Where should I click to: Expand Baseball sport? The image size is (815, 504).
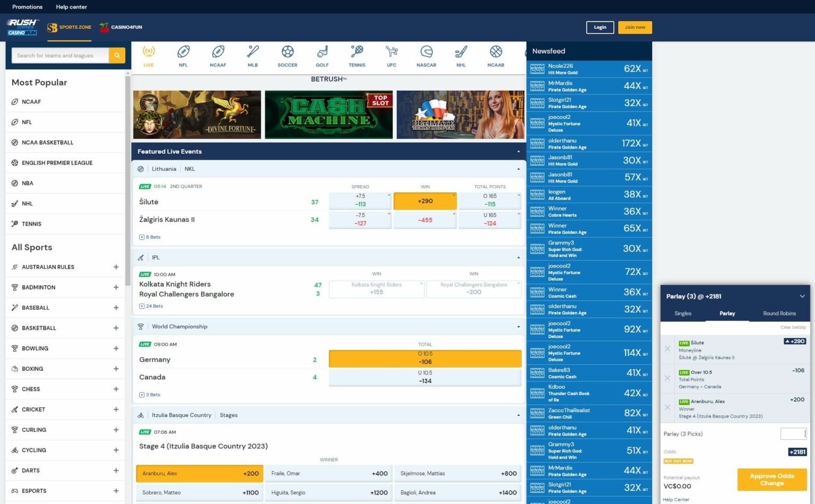click(x=116, y=308)
